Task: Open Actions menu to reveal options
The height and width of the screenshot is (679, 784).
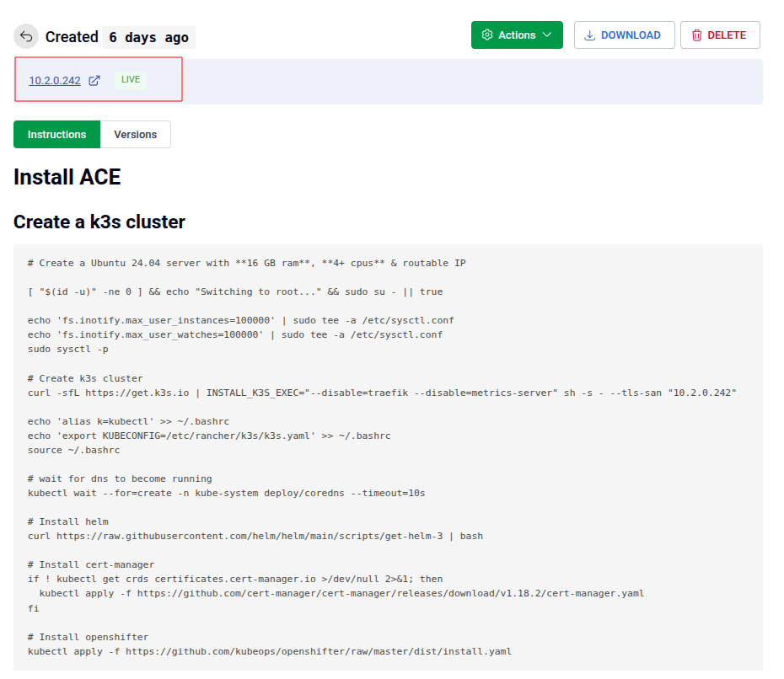Action: coord(517,35)
